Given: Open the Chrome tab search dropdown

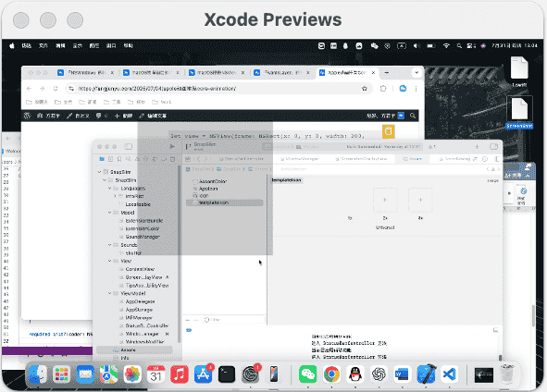Looking at the screenshot, I should [416, 72].
